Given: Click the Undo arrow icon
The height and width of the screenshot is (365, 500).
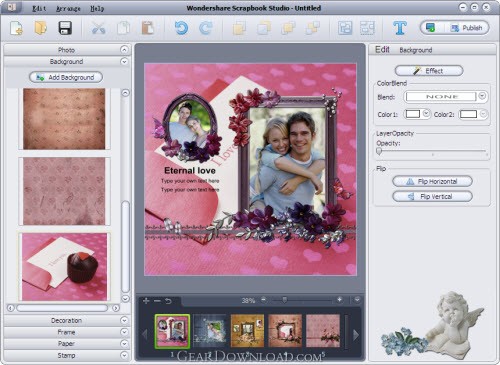Looking at the screenshot, I should [x=181, y=28].
